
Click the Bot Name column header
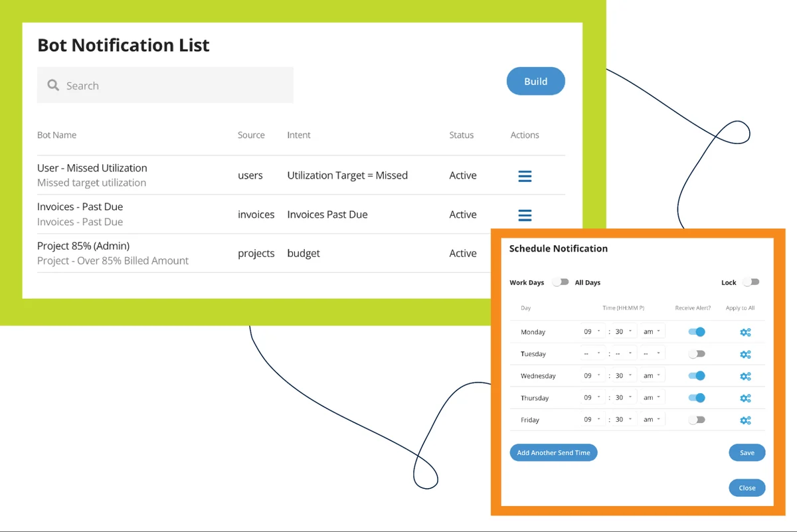(56, 135)
